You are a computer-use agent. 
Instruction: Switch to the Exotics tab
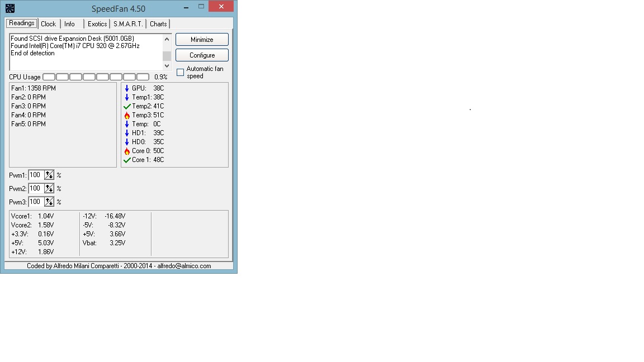(x=97, y=24)
